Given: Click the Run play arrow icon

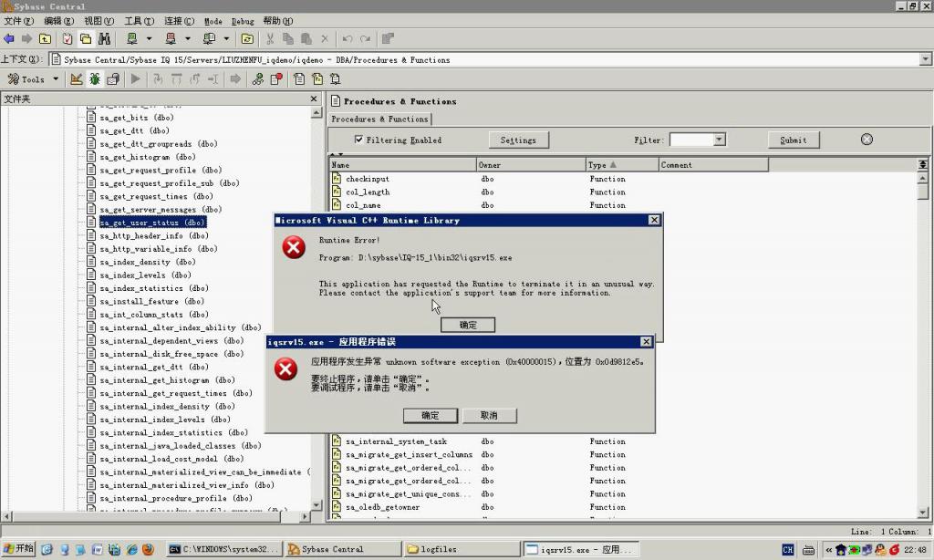Looking at the screenshot, I should tap(136, 78).
